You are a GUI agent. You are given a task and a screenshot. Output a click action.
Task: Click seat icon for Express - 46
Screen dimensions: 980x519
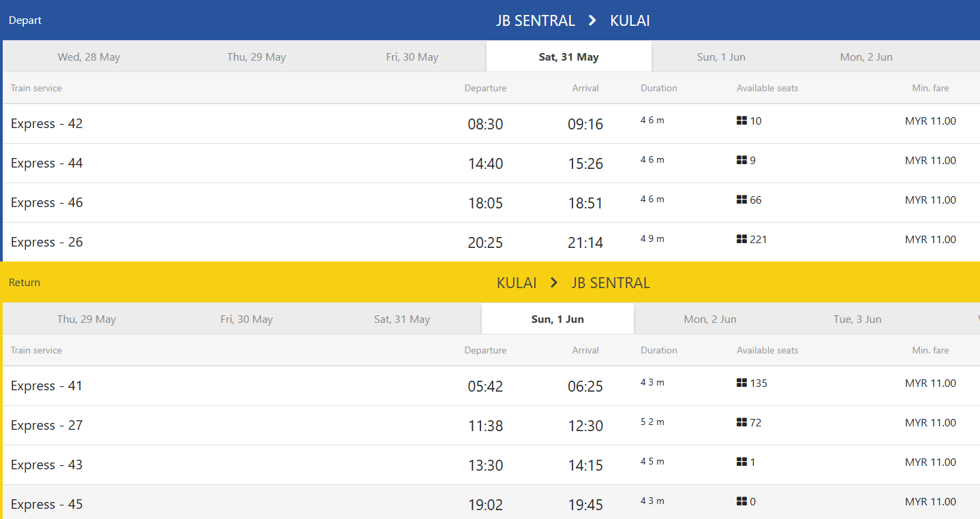tap(742, 200)
